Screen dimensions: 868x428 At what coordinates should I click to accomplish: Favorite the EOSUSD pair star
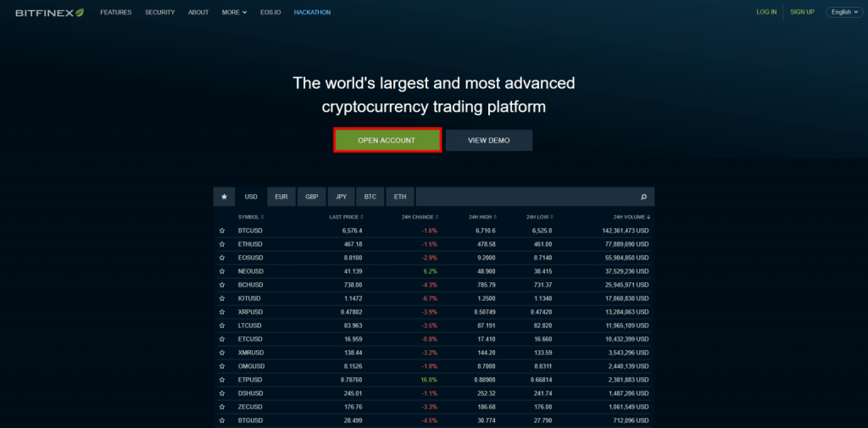click(222, 258)
